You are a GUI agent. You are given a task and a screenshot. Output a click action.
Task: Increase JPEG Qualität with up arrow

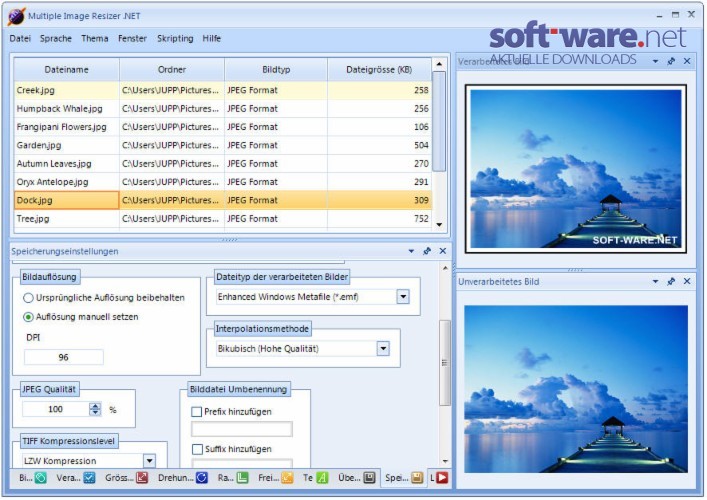[x=95, y=406]
